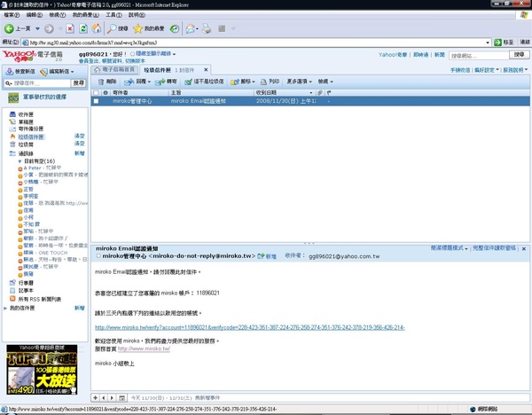This screenshot has width=532, height=415.
Task: Click the http://www.miroko.tw/ homepage link
Action: (144, 348)
